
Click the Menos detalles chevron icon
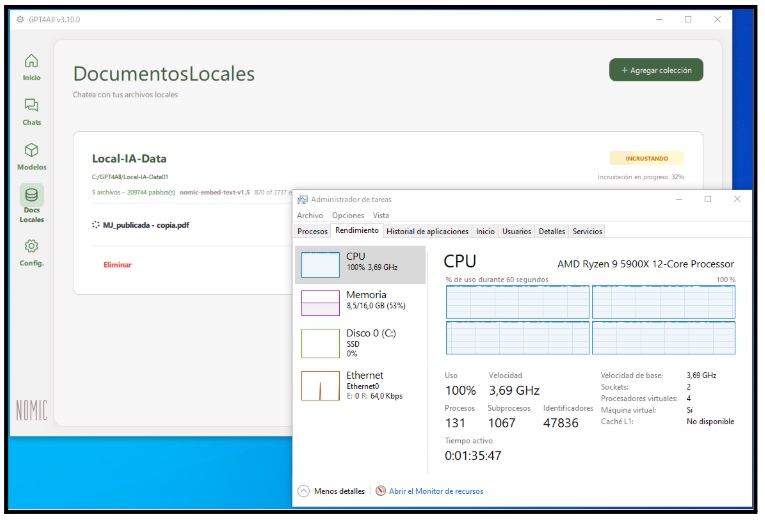(304, 491)
